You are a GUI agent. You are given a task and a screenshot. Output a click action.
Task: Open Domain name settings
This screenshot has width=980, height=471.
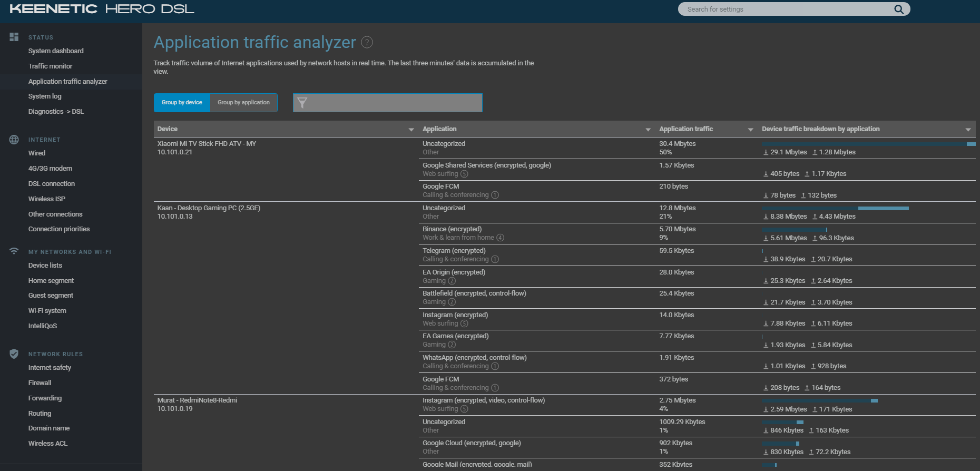click(x=49, y=428)
